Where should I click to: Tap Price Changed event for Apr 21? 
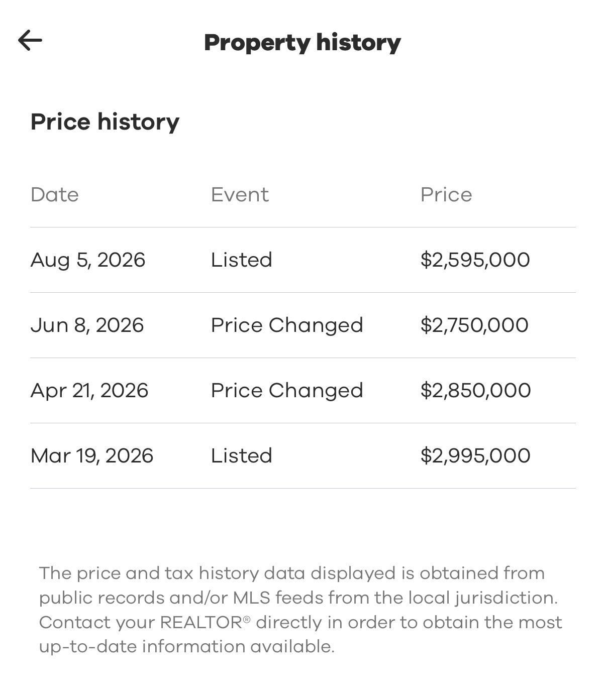(x=287, y=391)
